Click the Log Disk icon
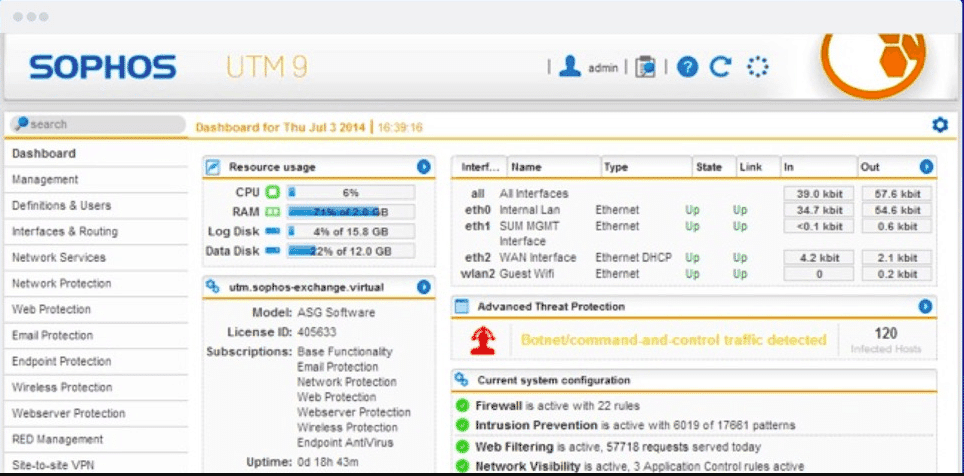 pyautogui.click(x=272, y=232)
